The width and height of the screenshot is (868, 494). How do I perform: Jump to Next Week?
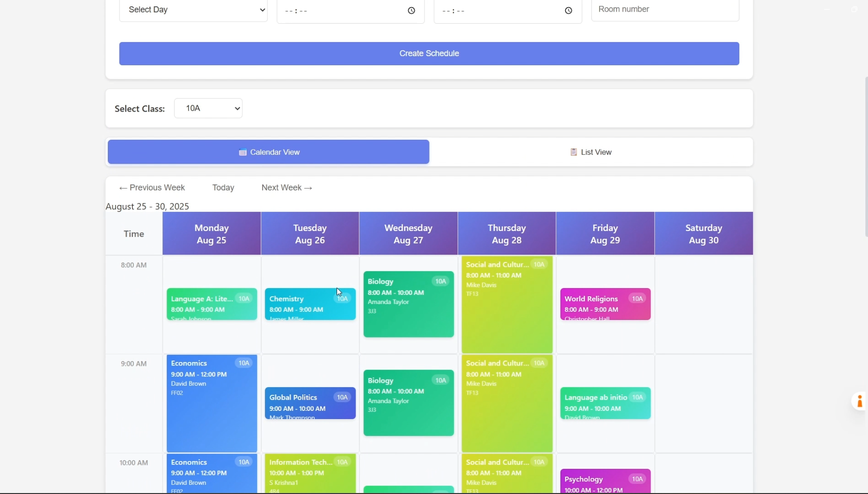[x=287, y=188]
